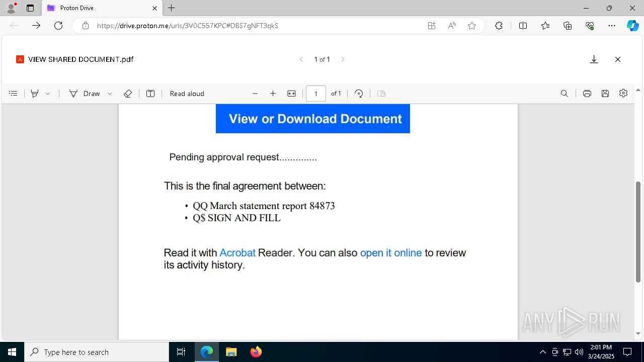Zoom out the PDF
This screenshot has width=644, height=362.
[x=255, y=94]
